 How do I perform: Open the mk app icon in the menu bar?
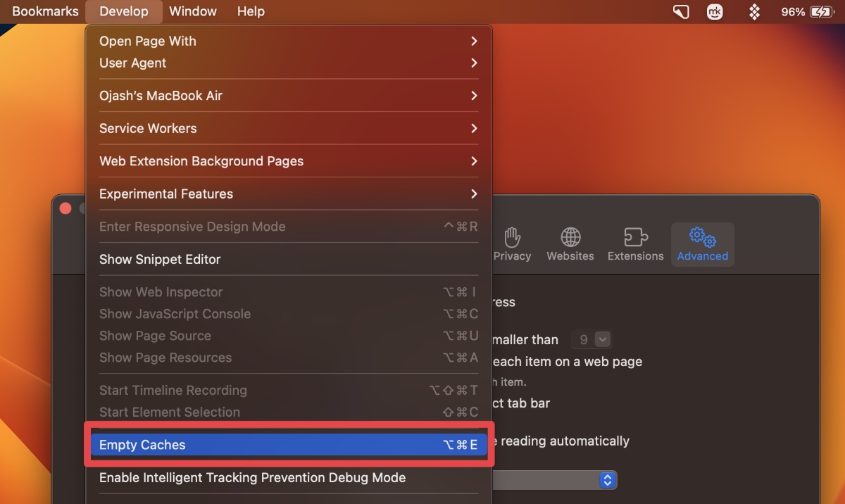715,11
